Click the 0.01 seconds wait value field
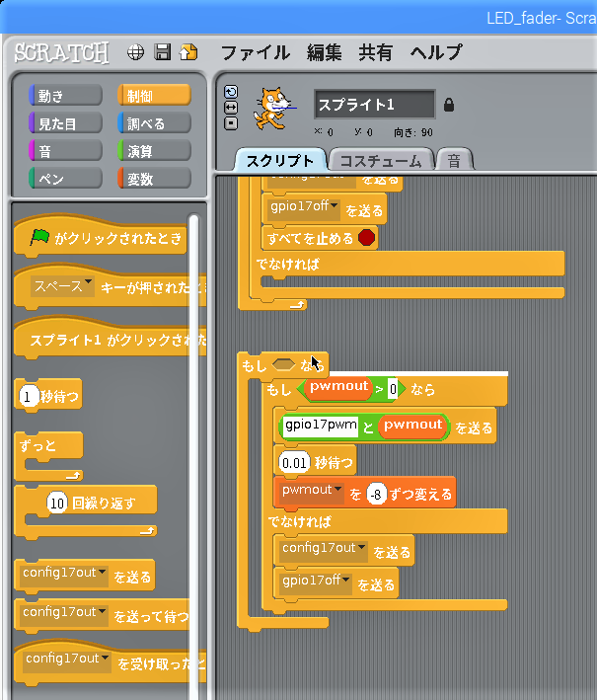597x700 pixels. point(294,462)
